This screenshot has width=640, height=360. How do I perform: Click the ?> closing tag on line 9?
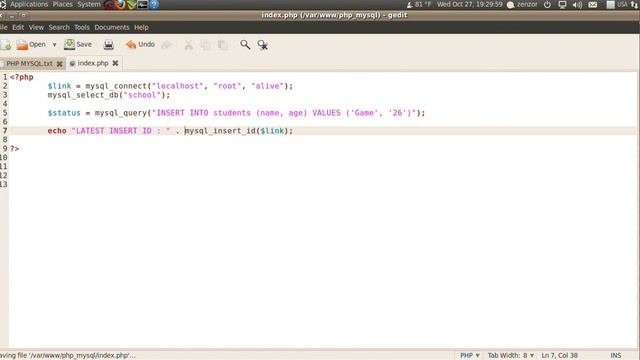pos(14,149)
